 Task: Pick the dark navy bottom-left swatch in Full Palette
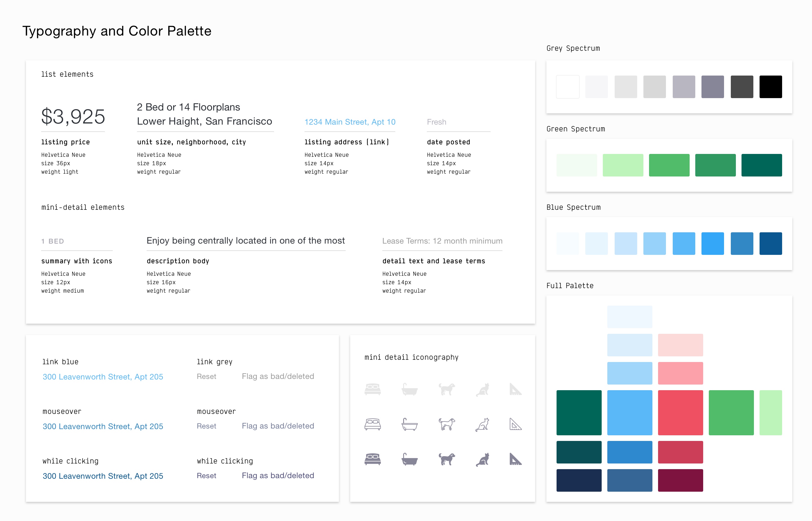click(579, 480)
